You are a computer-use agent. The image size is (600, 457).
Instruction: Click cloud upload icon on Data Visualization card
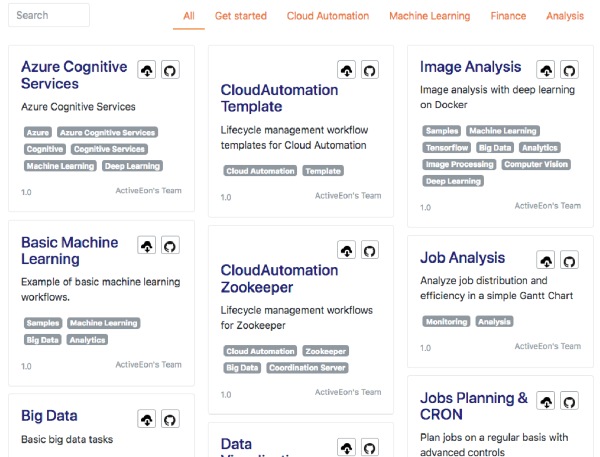tap(346, 447)
